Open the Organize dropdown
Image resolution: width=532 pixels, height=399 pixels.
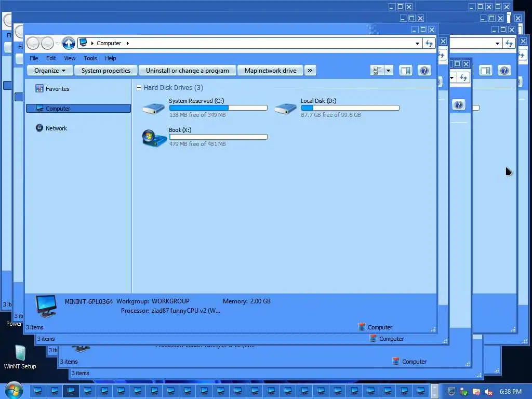(50, 71)
